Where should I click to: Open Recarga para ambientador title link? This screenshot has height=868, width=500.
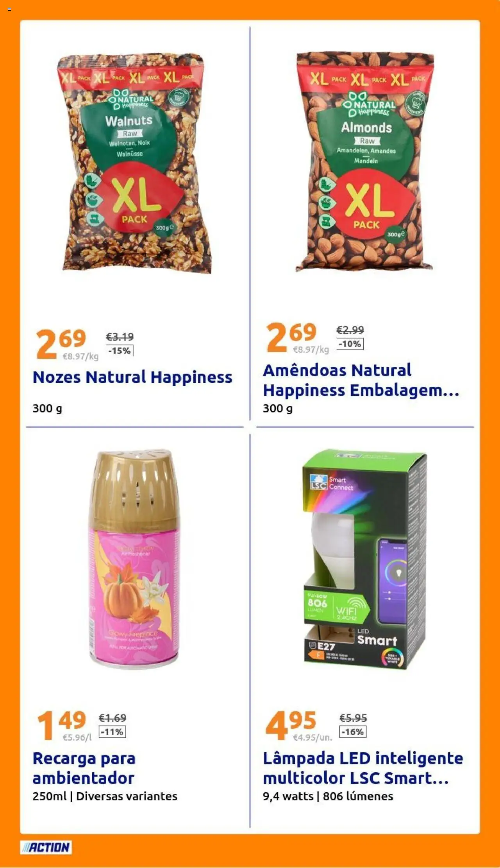tap(84, 768)
